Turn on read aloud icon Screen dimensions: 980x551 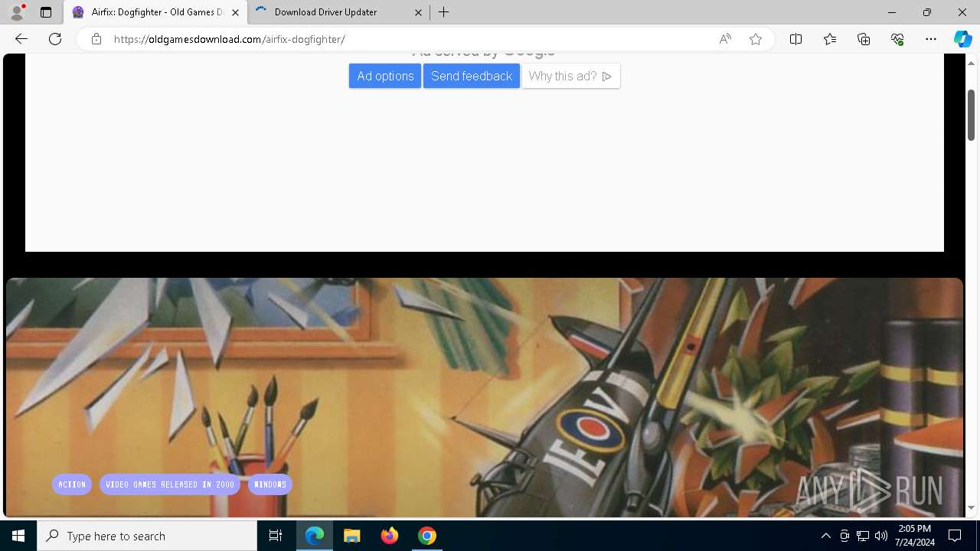coord(725,39)
